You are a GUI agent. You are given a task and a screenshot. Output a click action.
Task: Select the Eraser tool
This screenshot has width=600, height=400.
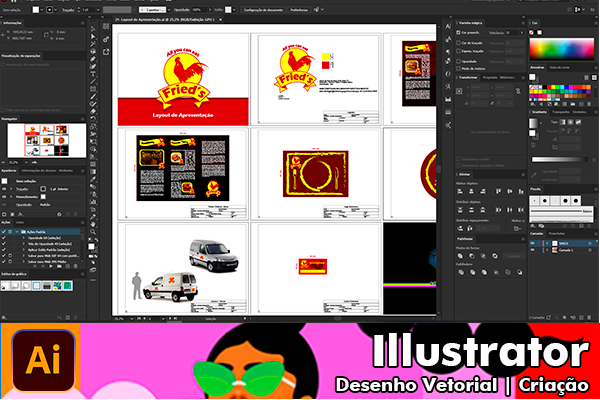[93, 111]
